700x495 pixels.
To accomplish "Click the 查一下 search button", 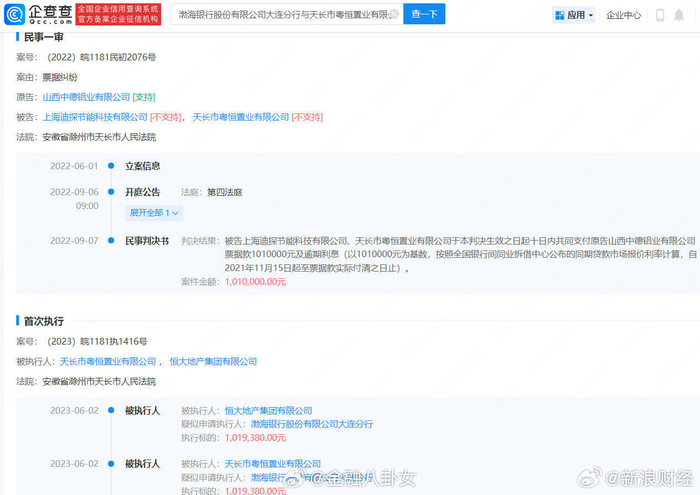I will pos(424,14).
